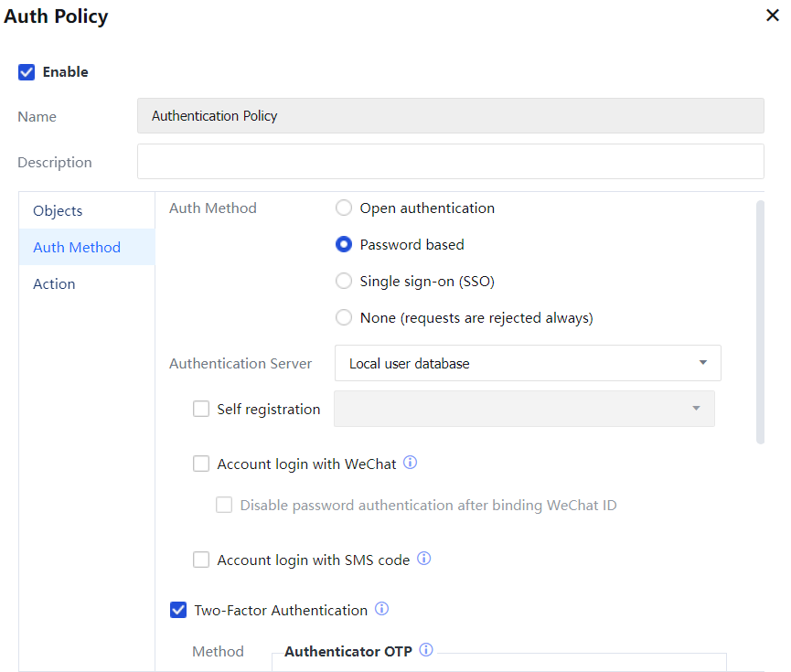The width and height of the screenshot is (791, 672).
Task: Click the Description input field
Action: pos(450,162)
